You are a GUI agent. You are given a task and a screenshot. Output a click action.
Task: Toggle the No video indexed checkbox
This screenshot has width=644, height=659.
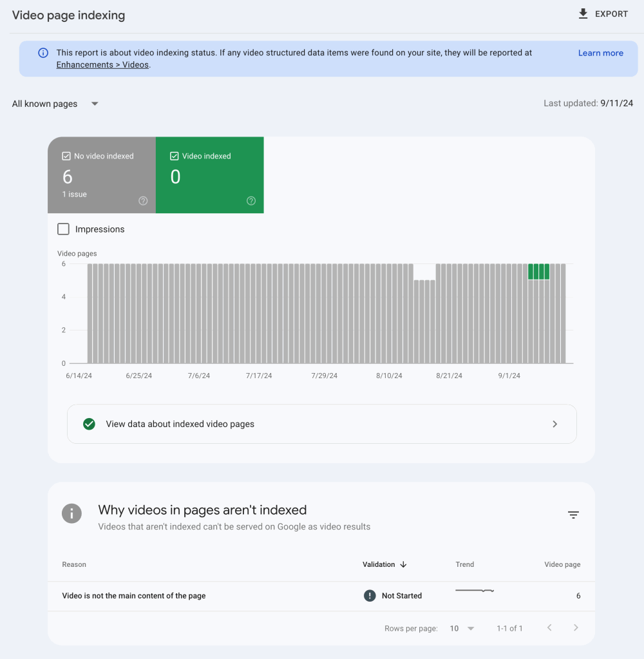click(x=66, y=157)
